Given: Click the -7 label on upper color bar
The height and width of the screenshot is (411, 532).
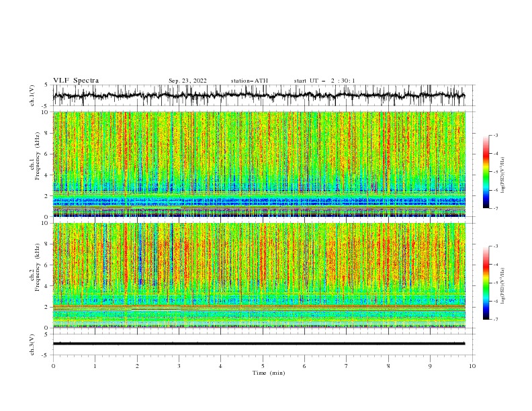Looking at the screenshot, I should point(495,208).
